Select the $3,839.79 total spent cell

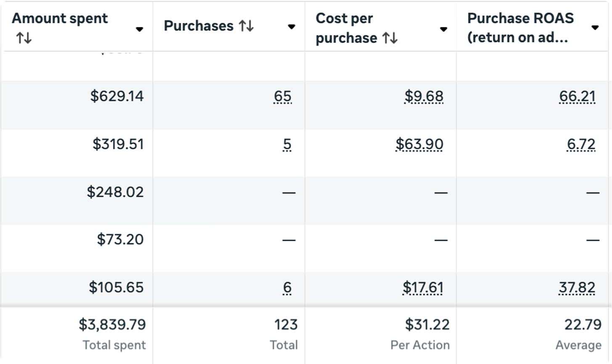112,324
